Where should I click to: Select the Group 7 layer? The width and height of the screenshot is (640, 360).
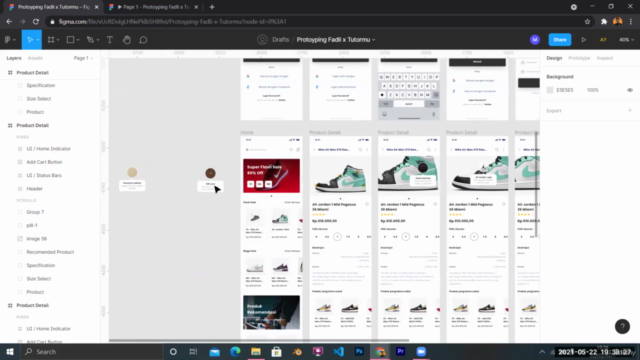[35, 212]
